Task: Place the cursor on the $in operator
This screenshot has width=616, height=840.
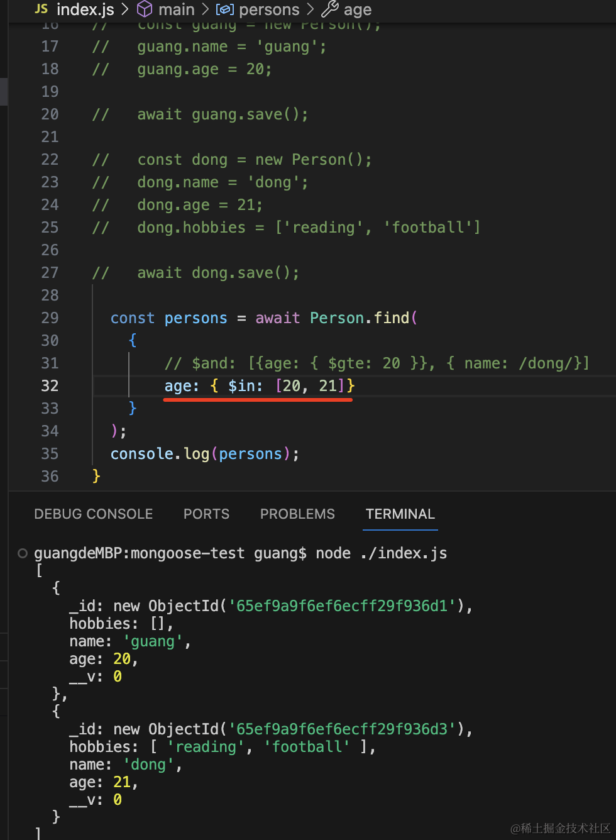Action: (x=245, y=385)
